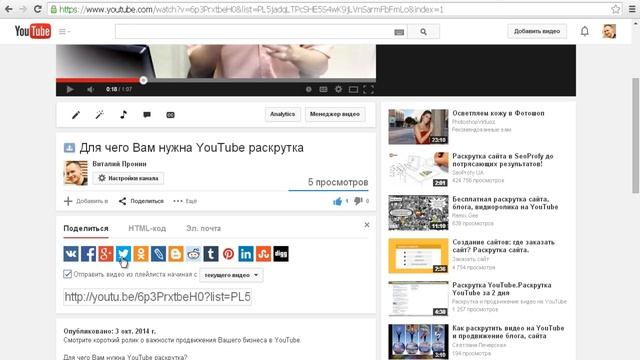Share video to VK icon

click(71, 253)
